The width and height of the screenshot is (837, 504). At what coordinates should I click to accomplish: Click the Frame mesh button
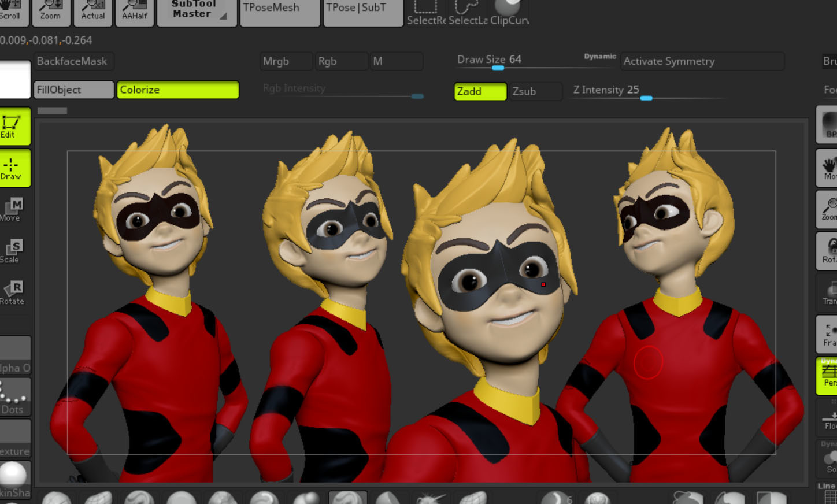[827, 334]
